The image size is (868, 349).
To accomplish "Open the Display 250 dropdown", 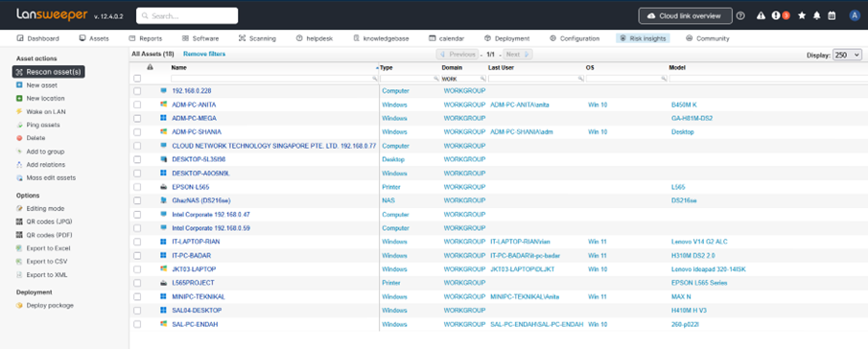I will click(847, 55).
